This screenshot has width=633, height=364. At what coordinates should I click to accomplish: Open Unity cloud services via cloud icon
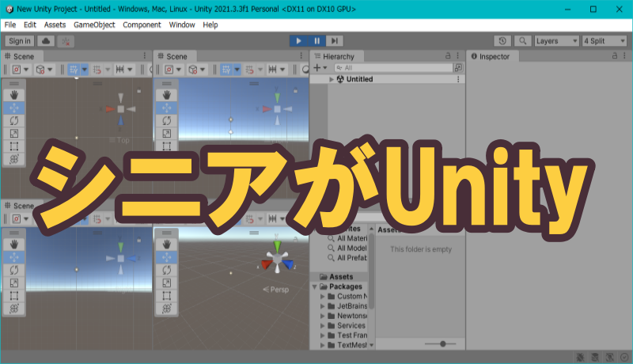(46, 41)
